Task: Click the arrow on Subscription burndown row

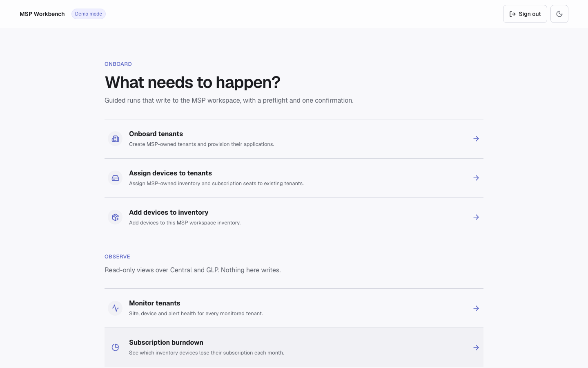Action: coord(476,348)
